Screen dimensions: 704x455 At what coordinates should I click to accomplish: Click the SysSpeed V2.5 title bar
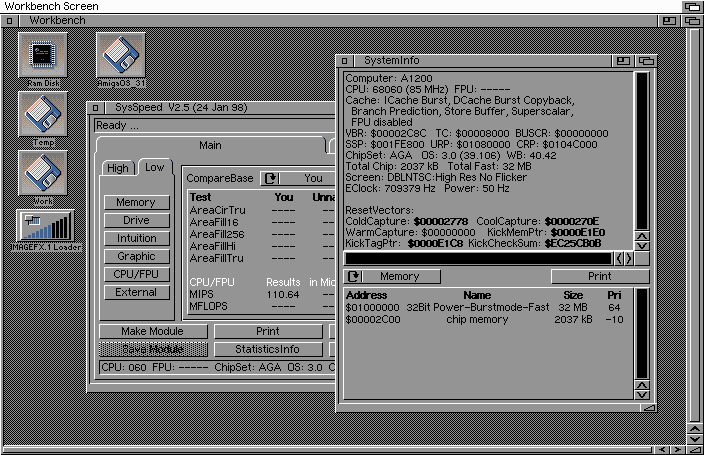[x=220, y=108]
